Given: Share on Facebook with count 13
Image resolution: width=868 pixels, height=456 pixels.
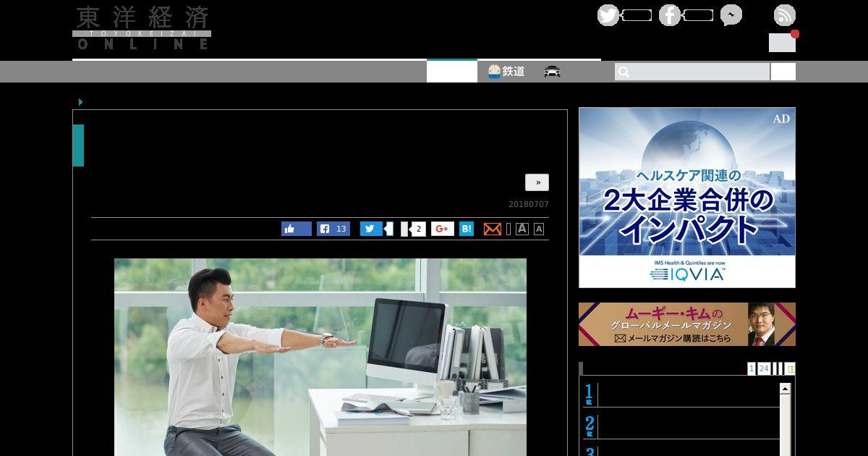Looking at the screenshot, I should (x=333, y=229).
